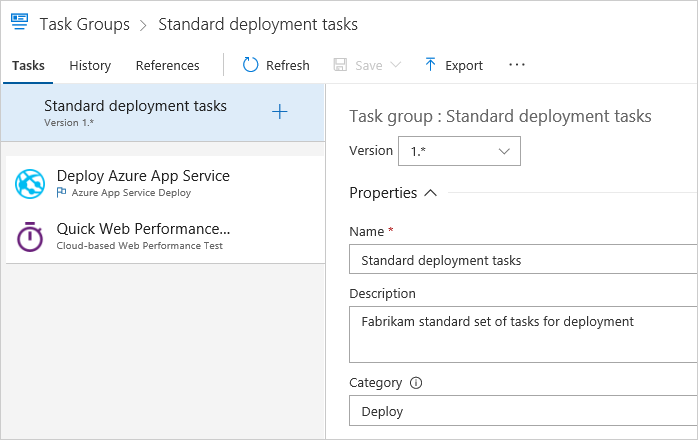Click the Export upload arrow icon
The image size is (698, 440).
pos(430,65)
